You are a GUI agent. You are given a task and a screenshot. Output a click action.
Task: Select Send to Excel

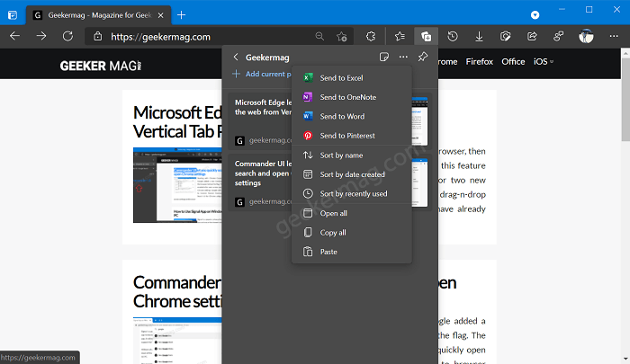(x=352, y=78)
